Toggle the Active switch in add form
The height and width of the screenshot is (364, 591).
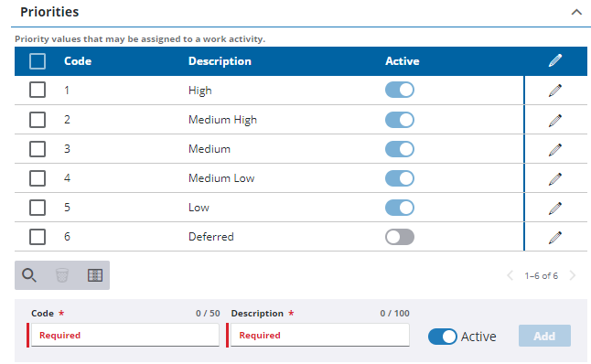pos(442,337)
